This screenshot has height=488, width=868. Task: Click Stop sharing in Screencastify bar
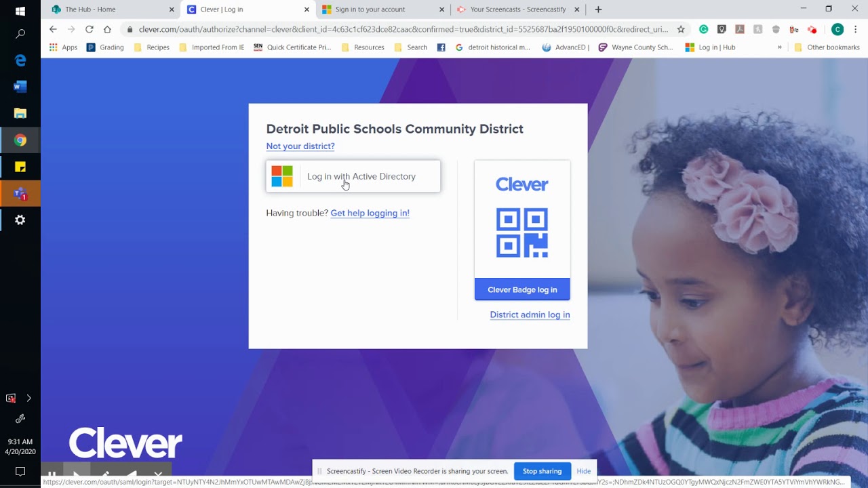542,471
